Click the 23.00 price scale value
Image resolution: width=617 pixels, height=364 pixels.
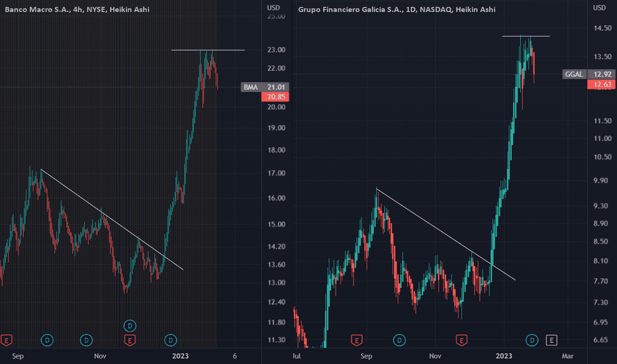coord(276,50)
